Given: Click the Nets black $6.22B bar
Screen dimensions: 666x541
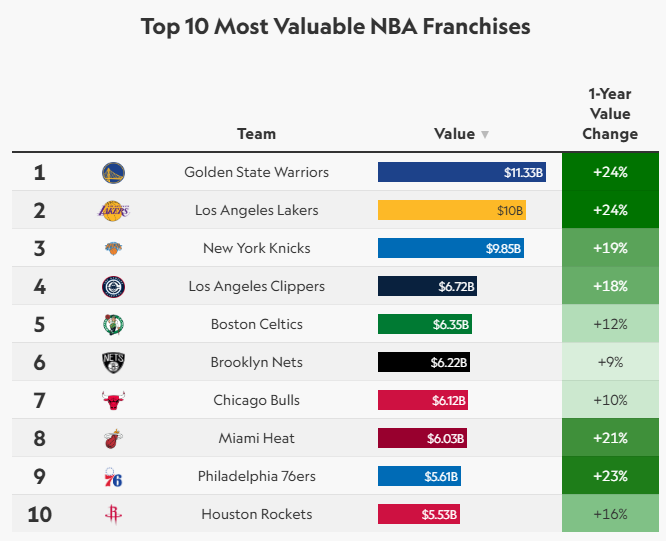Looking at the screenshot, I should tap(428, 362).
